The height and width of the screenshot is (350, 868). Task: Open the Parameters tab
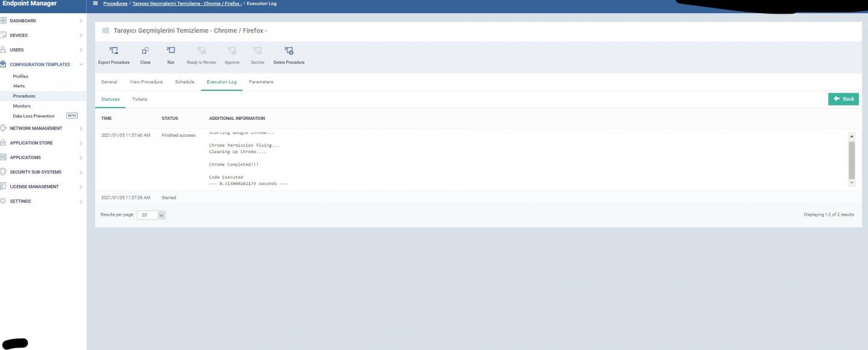[261, 82]
